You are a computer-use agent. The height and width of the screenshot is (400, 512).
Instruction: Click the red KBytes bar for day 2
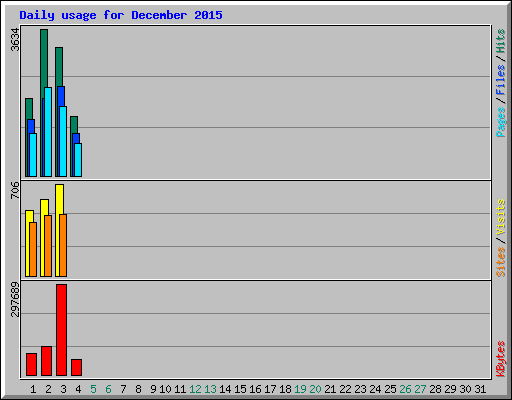click(x=46, y=361)
